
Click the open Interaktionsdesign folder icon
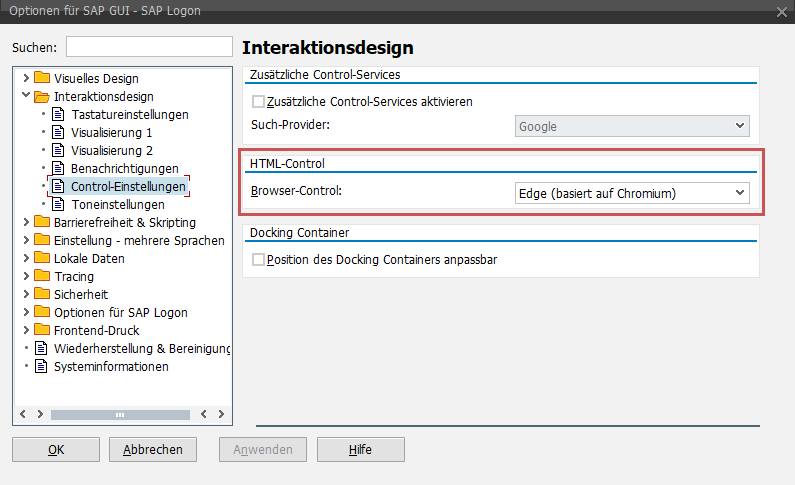(42, 96)
